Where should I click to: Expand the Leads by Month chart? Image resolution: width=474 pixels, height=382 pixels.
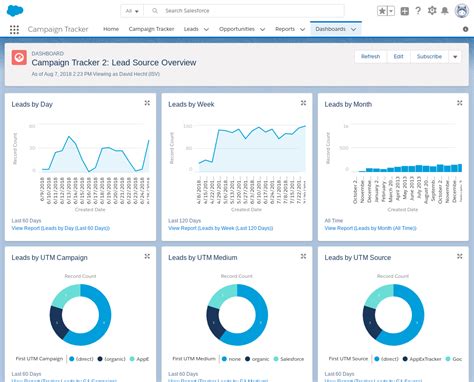[x=460, y=103]
